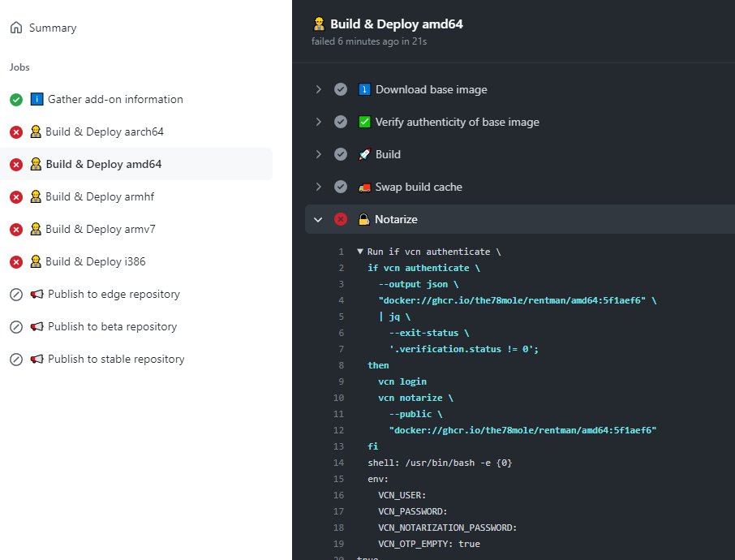Go to the Summary page

[52, 28]
